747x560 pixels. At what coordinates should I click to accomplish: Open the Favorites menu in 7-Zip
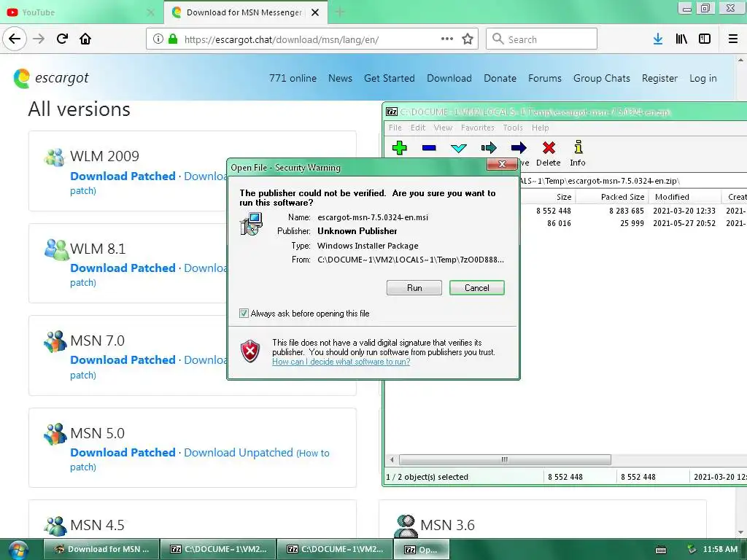(477, 128)
